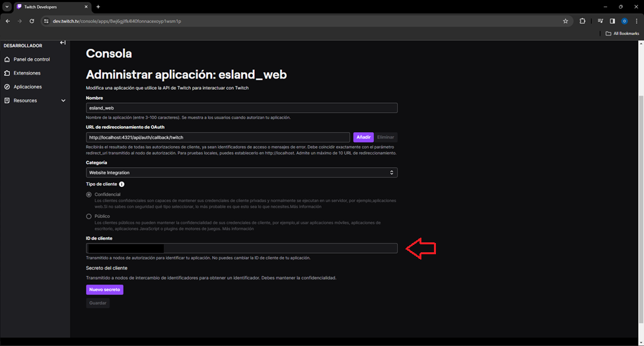Click the Consola heading
644x346 pixels.
109,53
